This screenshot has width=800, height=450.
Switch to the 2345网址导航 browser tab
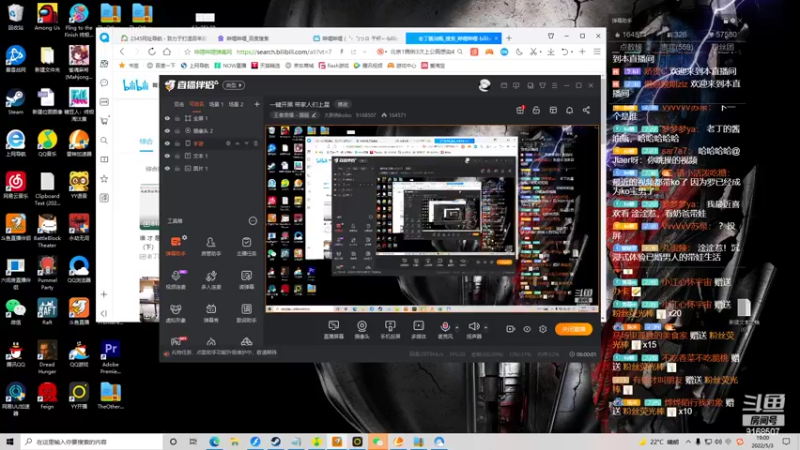tap(164, 38)
